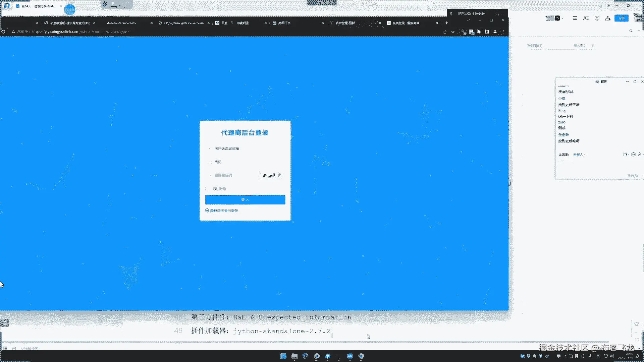Click the 重新选择身份登录 link
Viewport: 644px width, 362px height.
224,211
